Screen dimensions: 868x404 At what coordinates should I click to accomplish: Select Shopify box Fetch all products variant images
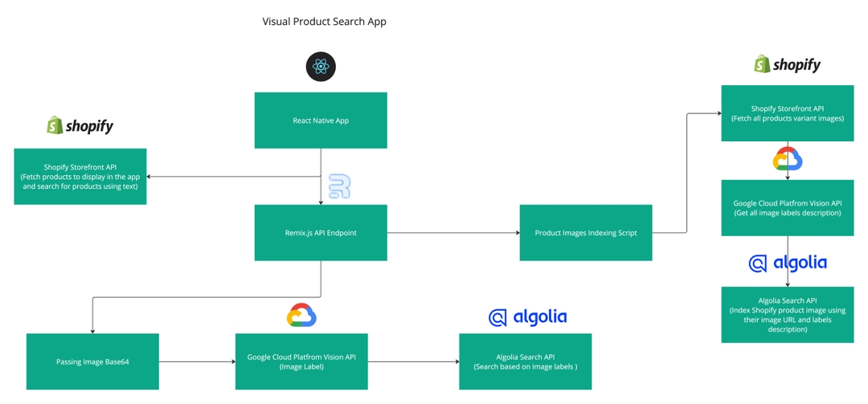(x=788, y=113)
